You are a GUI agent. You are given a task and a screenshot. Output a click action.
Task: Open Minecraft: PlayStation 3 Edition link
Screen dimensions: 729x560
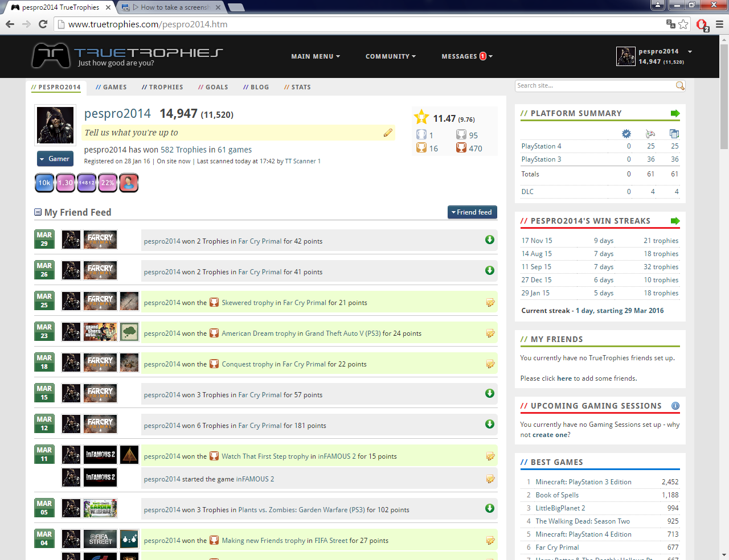click(583, 482)
